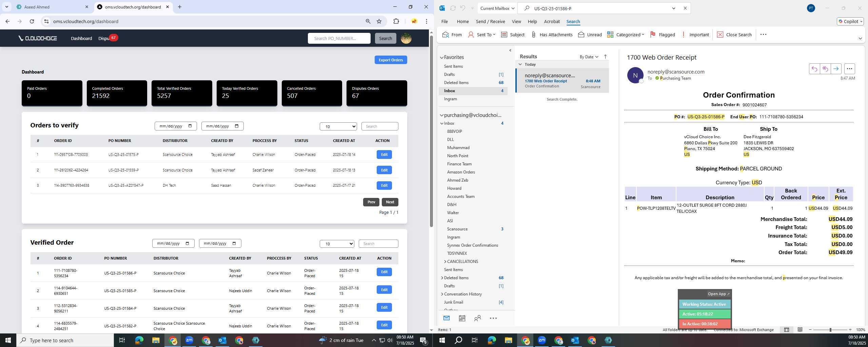Switch to the Home ribbon tab
Viewport: 868px width, 347px height.
[x=462, y=21]
